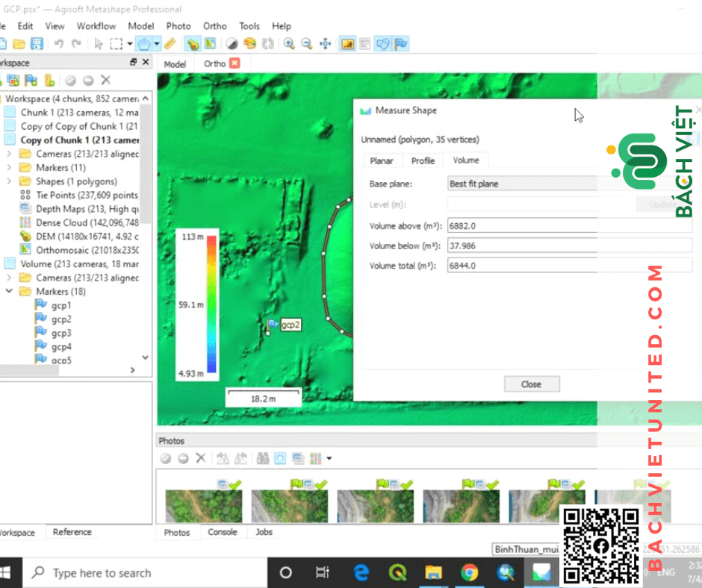Open Draw Polygon tool dropdown arrow
This screenshot has width=702, height=588.
tap(157, 44)
